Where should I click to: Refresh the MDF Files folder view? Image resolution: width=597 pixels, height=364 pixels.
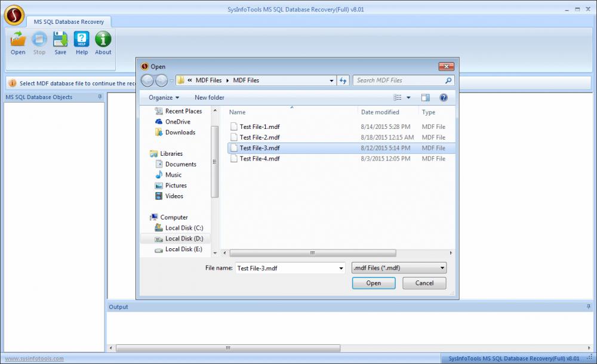(x=343, y=80)
